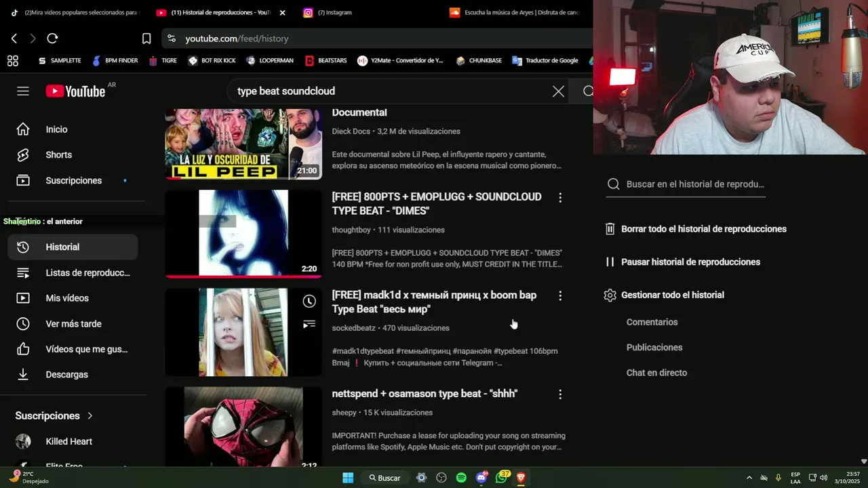Open Descargas in sidebar
Image resolution: width=868 pixels, height=488 pixels.
point(73,374)
